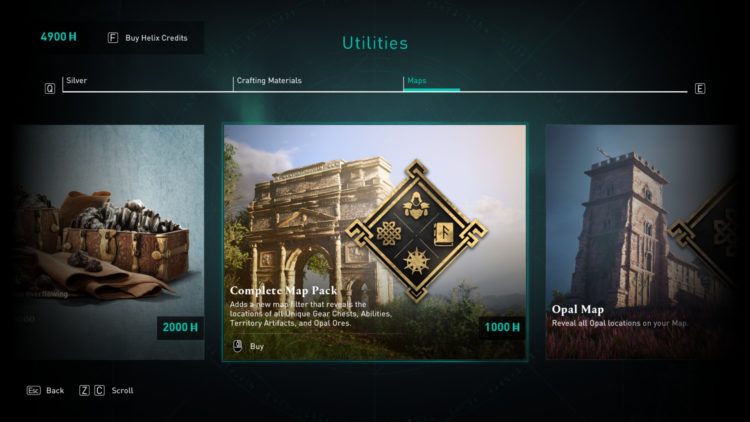Screen dimensions: 750x422
Task: Click the 1000 H price tag
Action: 502,328
